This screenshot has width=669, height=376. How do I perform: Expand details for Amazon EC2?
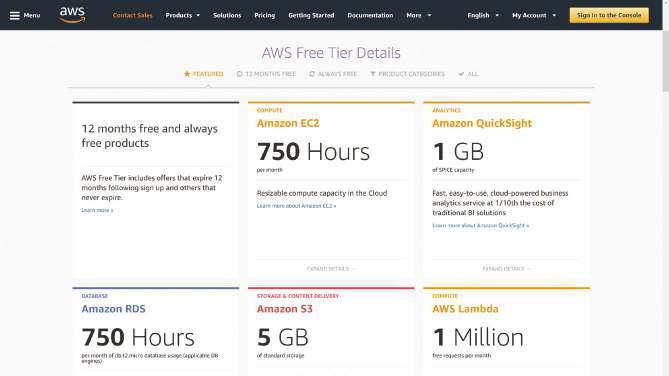(x=331, y=269)
